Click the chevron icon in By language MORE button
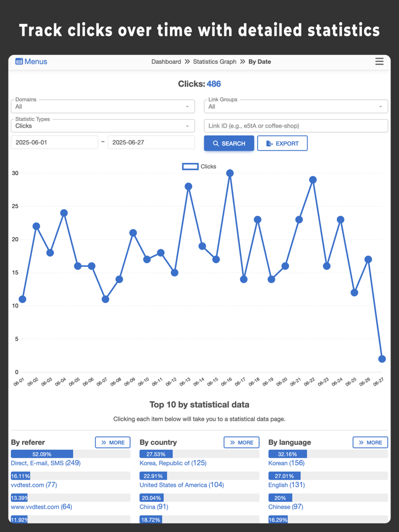399x532 pixels. tap(360, 442)
